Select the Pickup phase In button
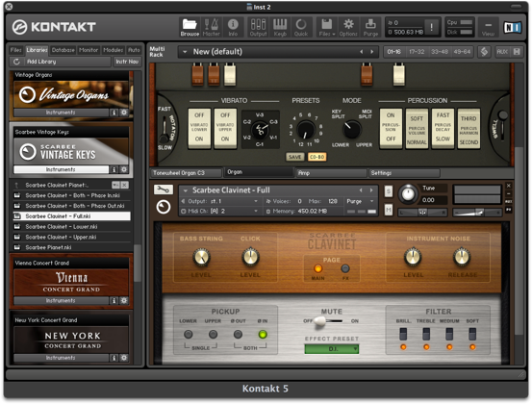The height and width of the screenshot is (404, 532). [x=263, y=335]
